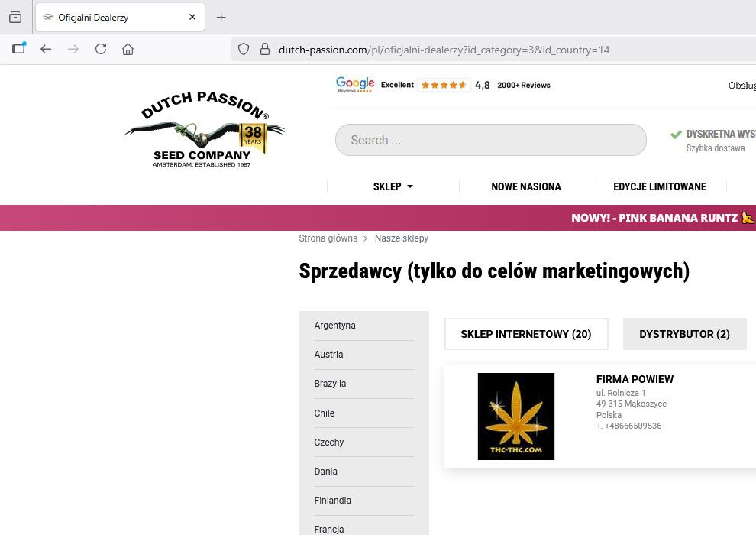
Task: Click the tracking protection shield icon
Action: point(244,49)
